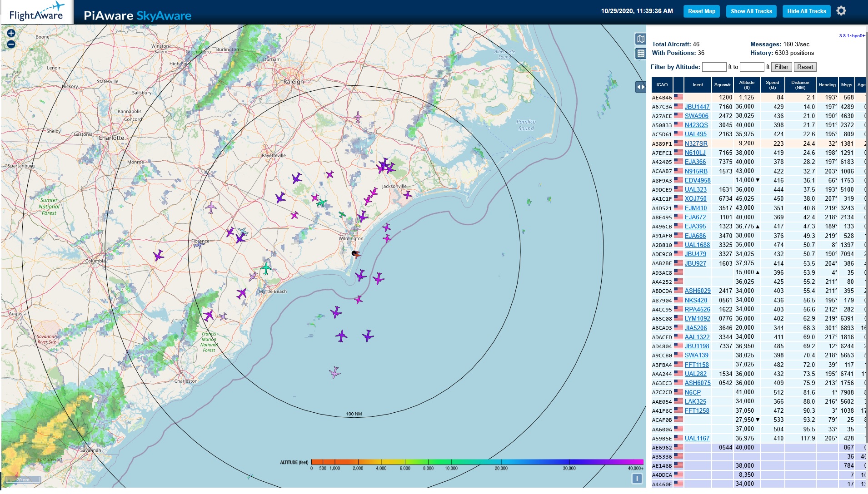Select the aircraft icon near Columbia
Viewport: 868px width, 494px height.
(x=158, y=255)
